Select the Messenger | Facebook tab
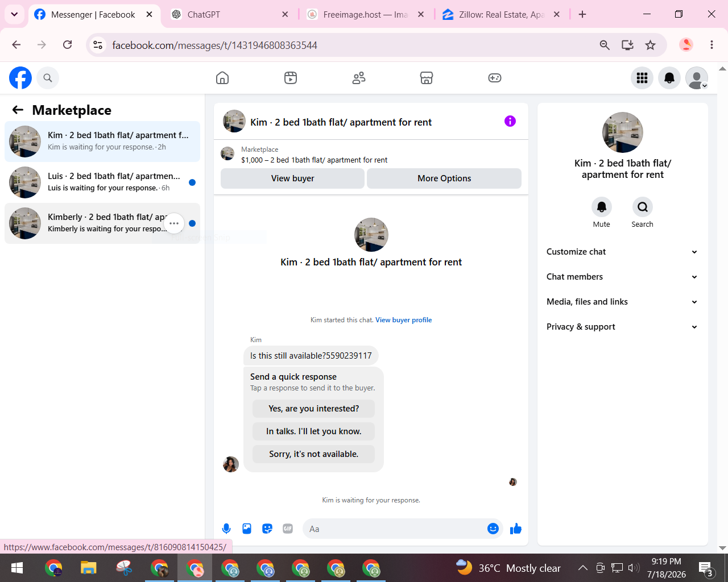 pyautogui.click(x=93, y=14)
